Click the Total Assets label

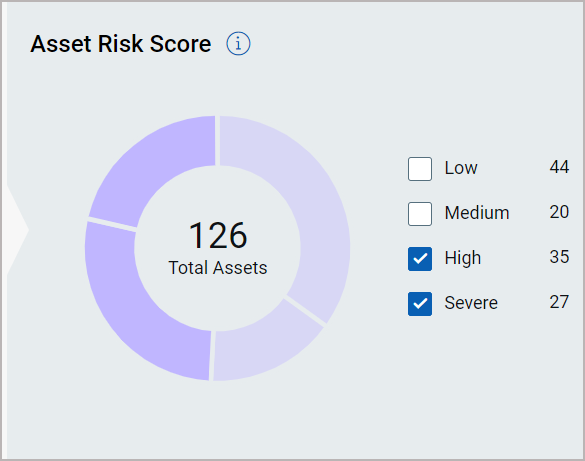218,268
